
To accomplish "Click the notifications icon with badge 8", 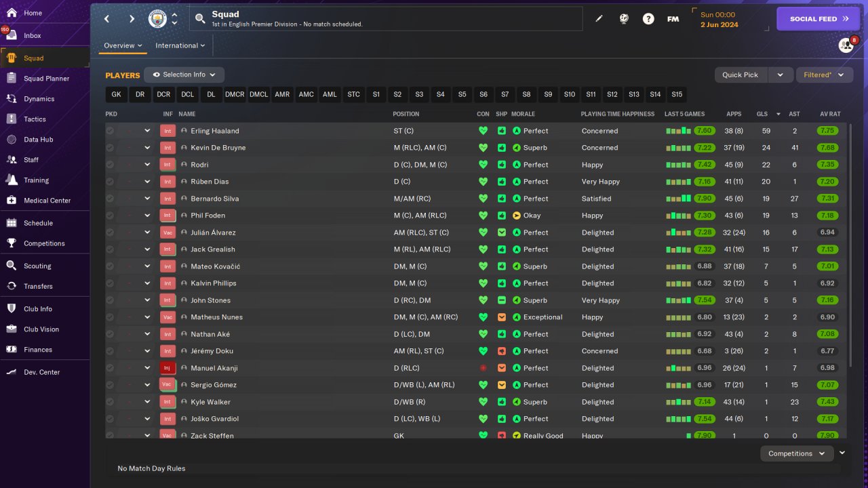I will pyautogui.click(x=846, y=45).
